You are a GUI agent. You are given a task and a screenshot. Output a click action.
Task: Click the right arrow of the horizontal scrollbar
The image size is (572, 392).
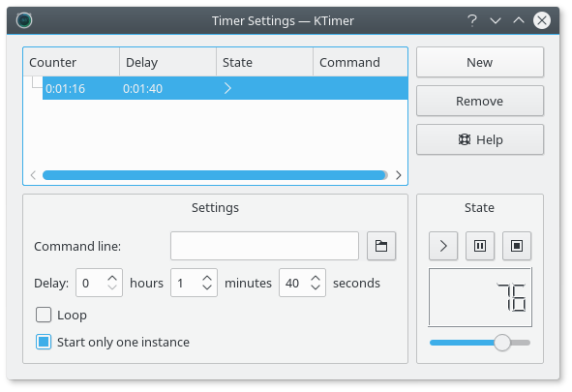click(399, 175)
